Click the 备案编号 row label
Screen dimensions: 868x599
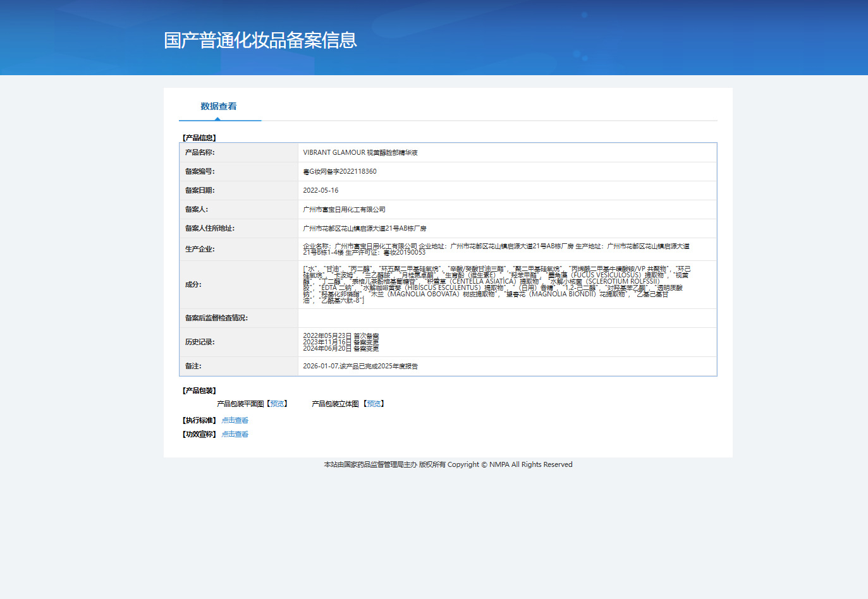tap(200, 171)
